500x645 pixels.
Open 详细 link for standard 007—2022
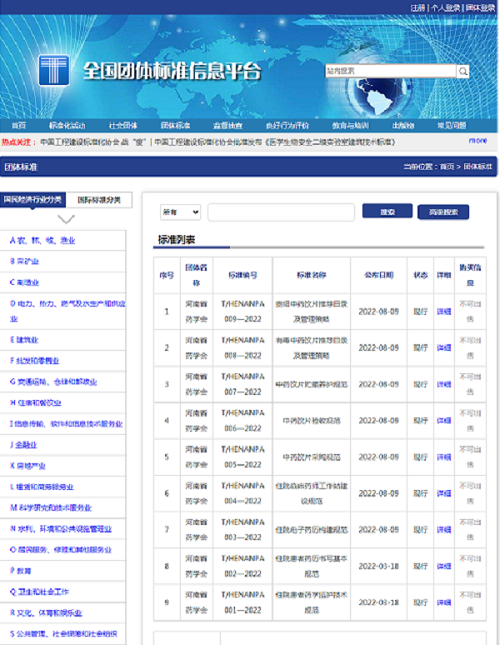click(444, 384)
